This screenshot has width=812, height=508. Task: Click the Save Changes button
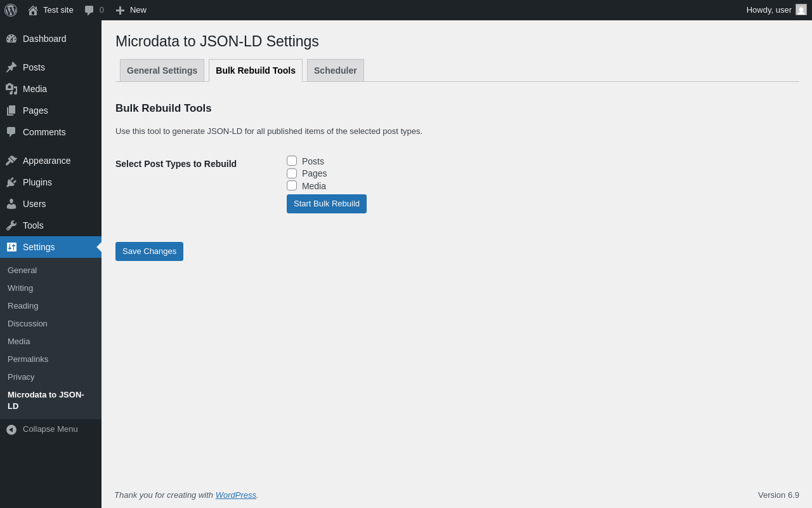click(149, 251)
